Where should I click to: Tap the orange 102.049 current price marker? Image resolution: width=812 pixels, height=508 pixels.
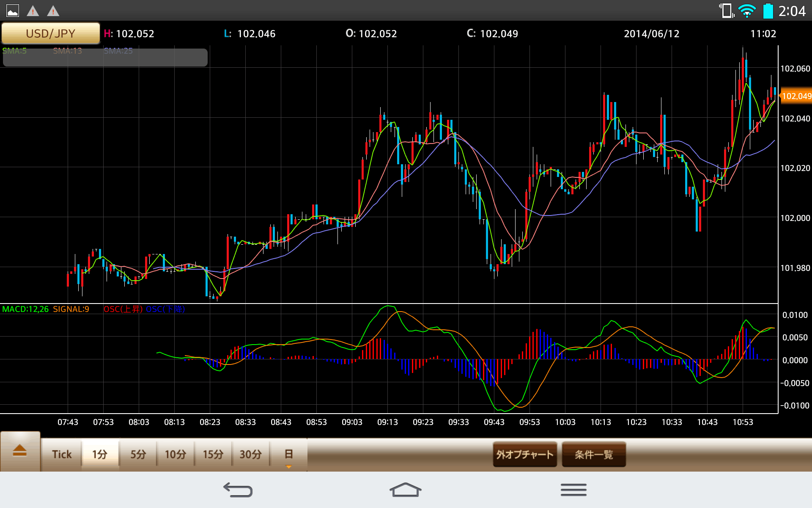(796, 96)
